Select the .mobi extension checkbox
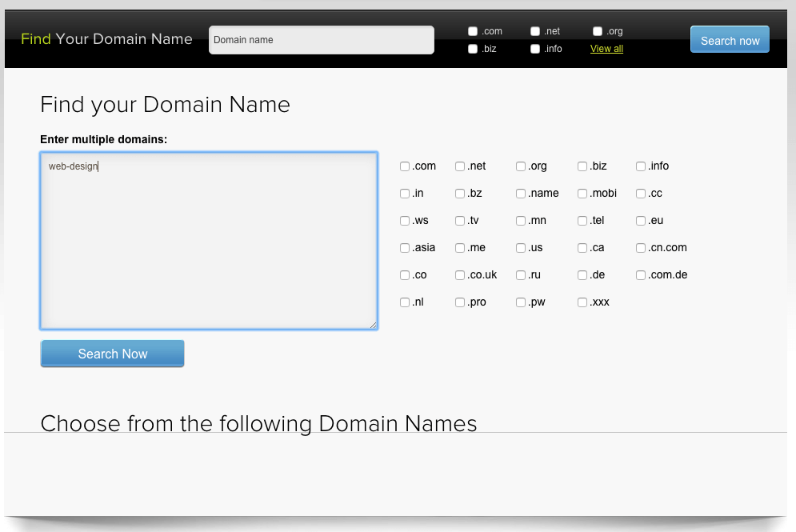This screenshot has width=796, height=532. coord(582,193)
